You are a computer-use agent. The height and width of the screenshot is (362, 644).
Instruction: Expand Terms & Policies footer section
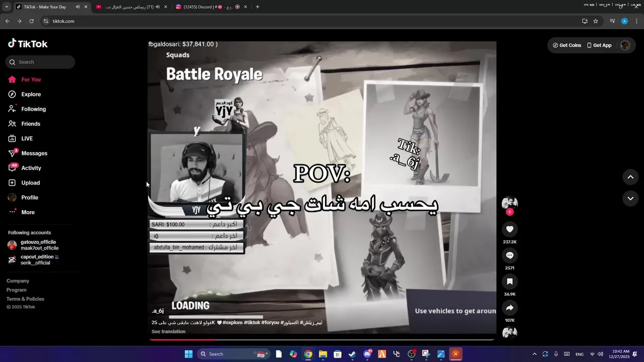tap(25, 299)
